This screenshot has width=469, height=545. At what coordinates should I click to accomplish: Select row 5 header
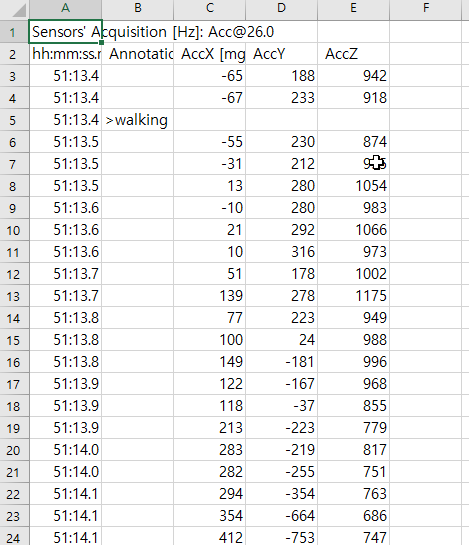click(14, 120)
